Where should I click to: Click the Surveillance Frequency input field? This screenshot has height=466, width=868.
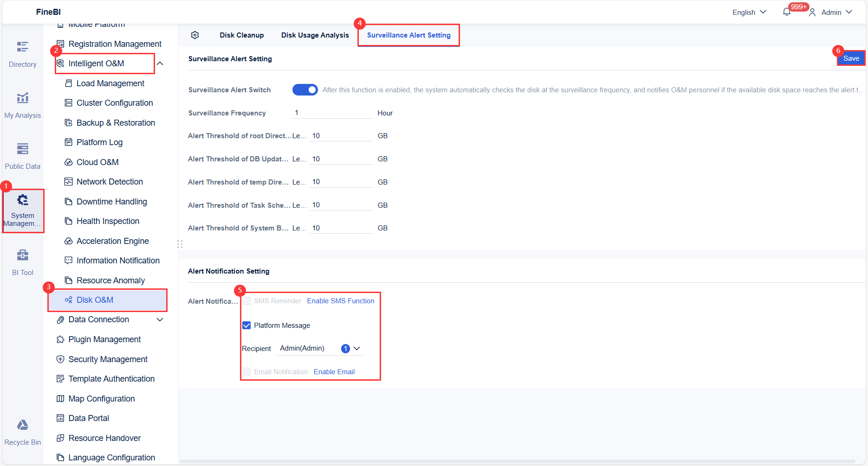pos(332,113)
